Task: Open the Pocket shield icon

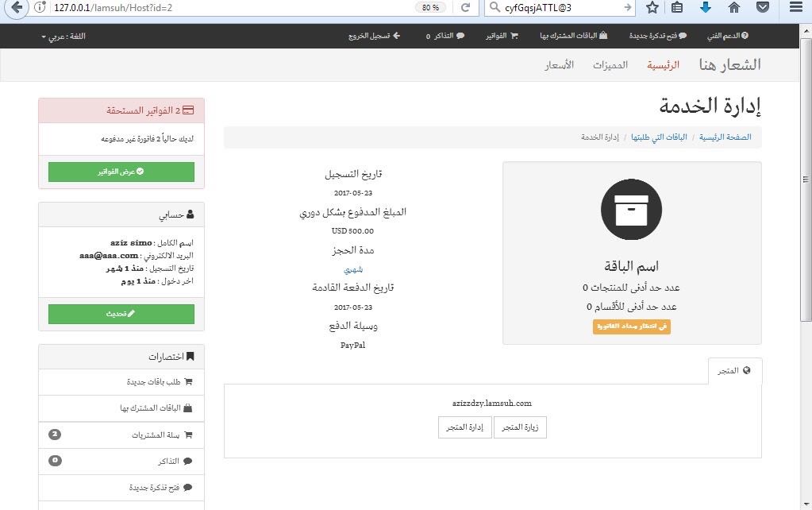Action: [x=762, y=8]
